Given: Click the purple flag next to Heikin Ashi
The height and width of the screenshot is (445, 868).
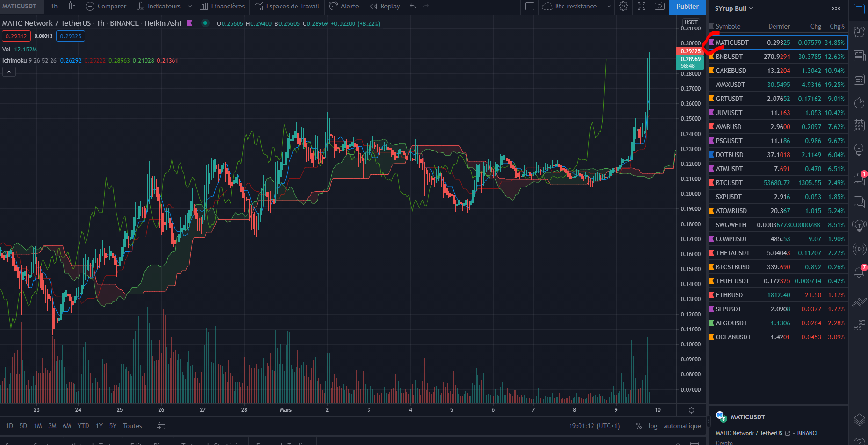Looking at the screenshot, I should pos(189,23).
